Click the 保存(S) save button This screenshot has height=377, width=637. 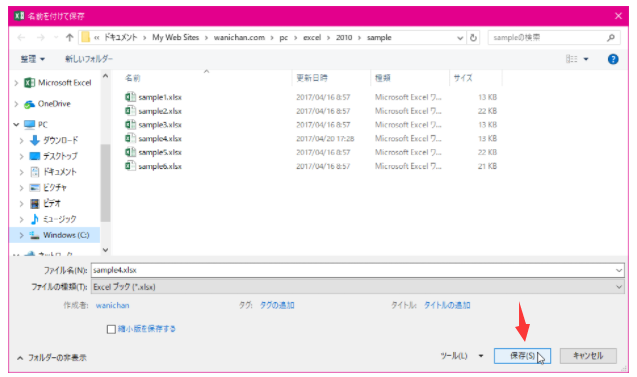click(x=522, y=356)
